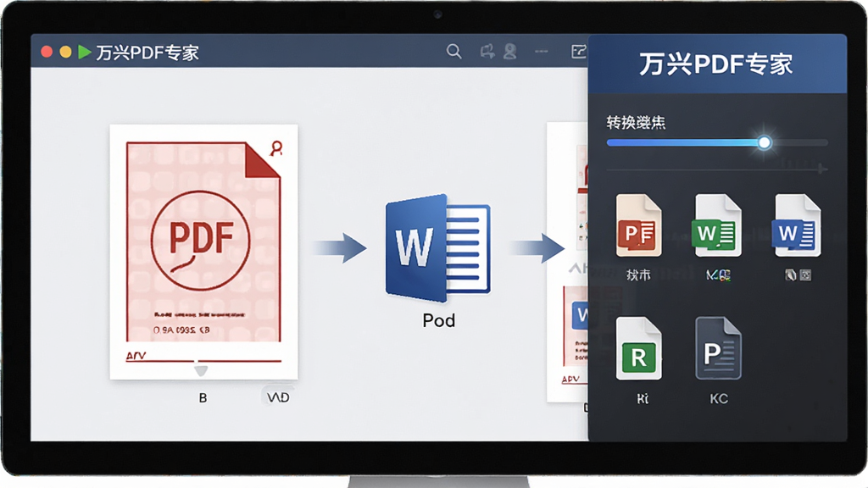The width and height of the screenshot is (868, 488).
Task: Click the gray triangle marker below PDF page
Action: click(201, 370)
